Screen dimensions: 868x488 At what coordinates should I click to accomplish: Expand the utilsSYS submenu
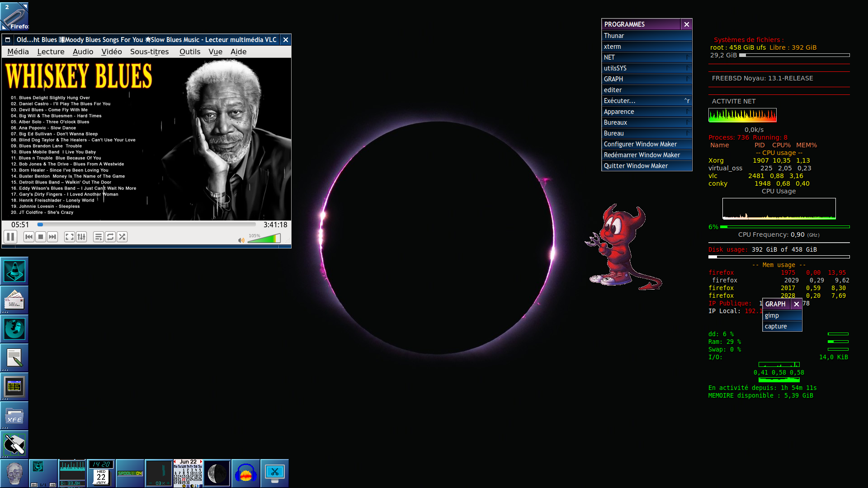click(647, 68)
